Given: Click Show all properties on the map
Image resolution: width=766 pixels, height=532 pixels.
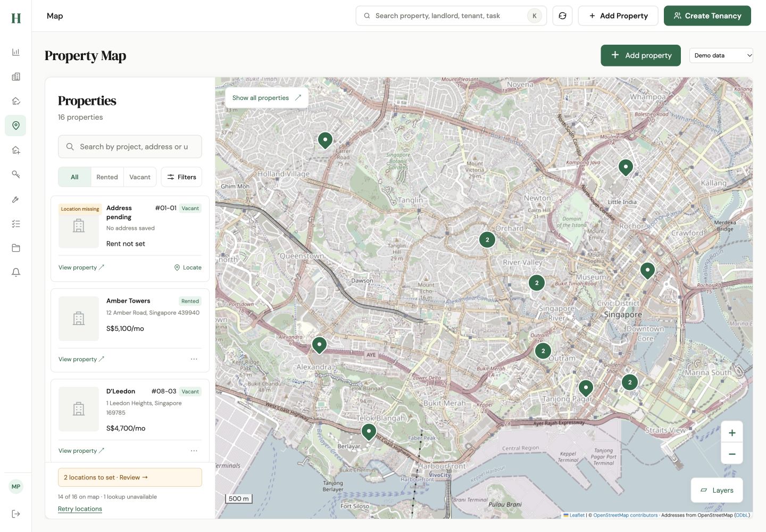Looking at the screenshot, I should tap(267, 98).
